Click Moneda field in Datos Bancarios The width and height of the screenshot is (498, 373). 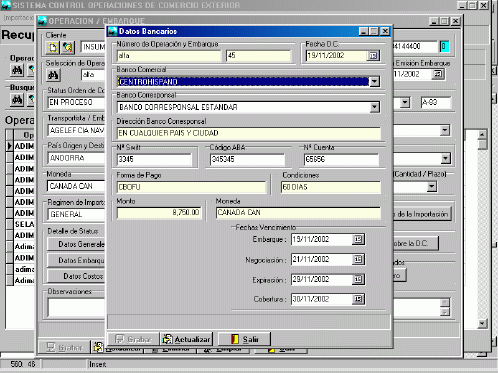(298, 213)
